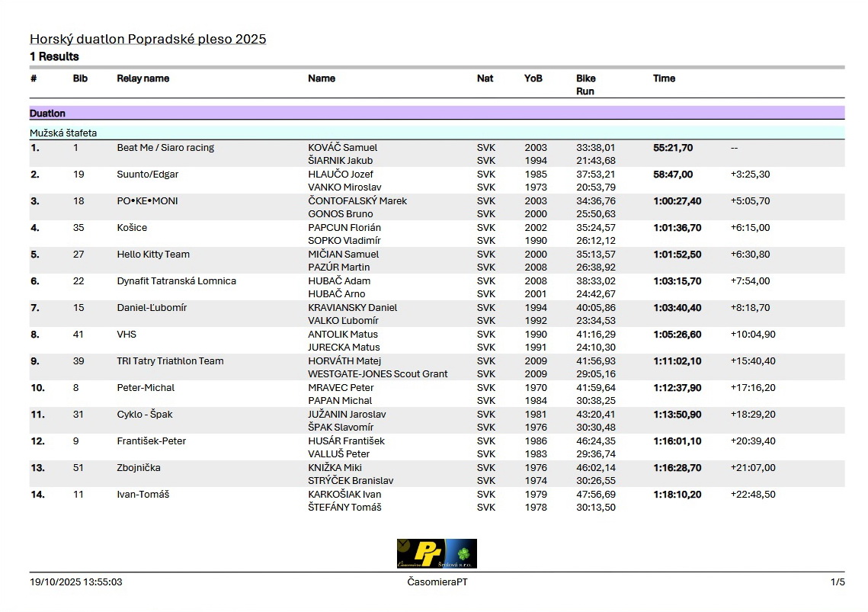Click winning time 55:21,70
Screen dimensions: 868x612
click(673, 148)
